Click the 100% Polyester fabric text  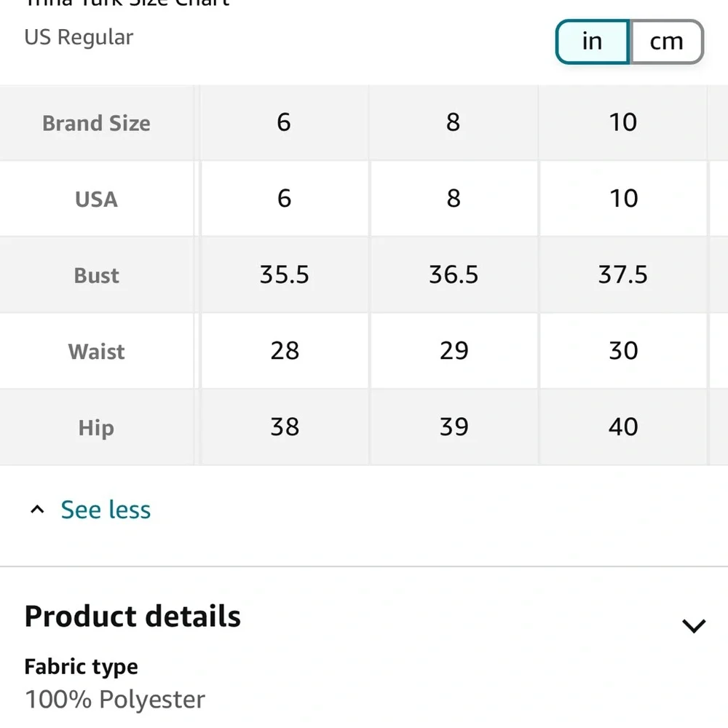(x=115, y=700)
